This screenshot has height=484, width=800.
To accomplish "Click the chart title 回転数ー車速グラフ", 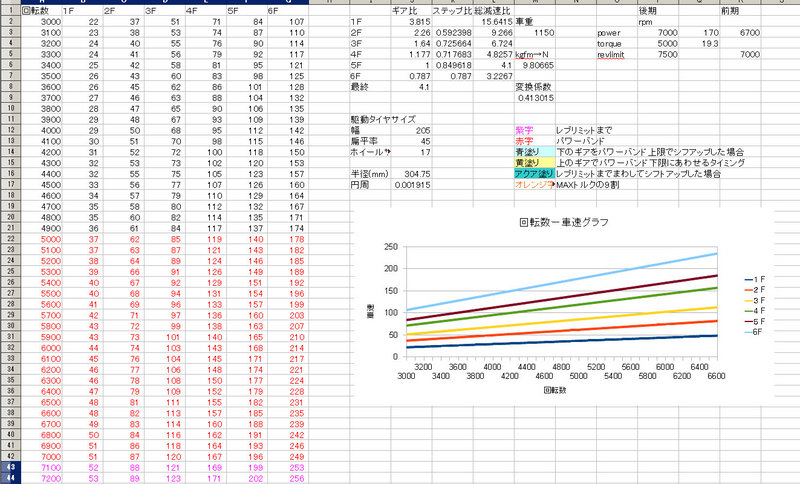I will (564, 223).
